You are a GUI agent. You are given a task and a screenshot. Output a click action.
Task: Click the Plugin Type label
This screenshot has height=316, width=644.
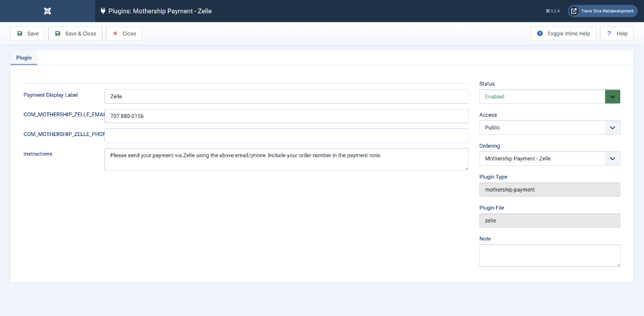point(493,177)
